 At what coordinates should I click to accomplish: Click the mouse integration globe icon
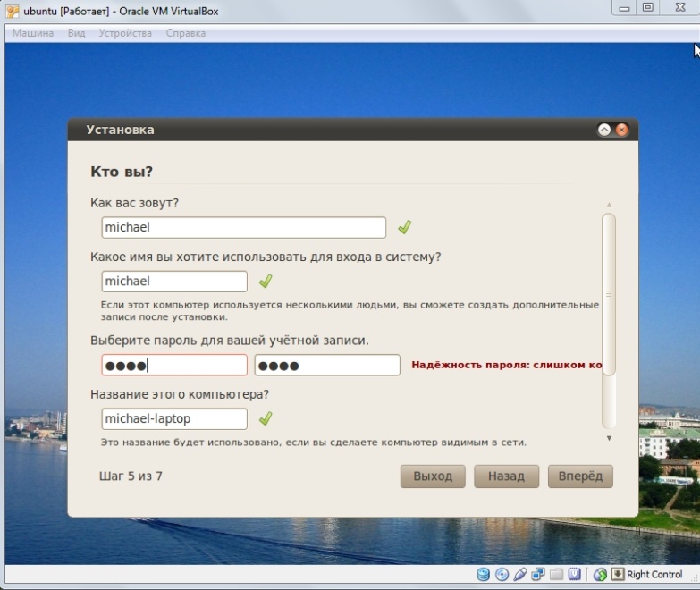click(x=600, y=574)
